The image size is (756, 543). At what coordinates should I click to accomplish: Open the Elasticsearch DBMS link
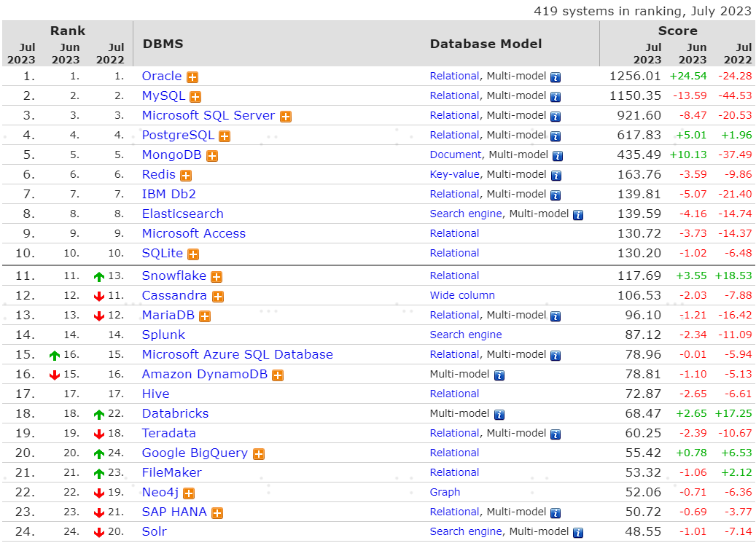coord(183,214)
